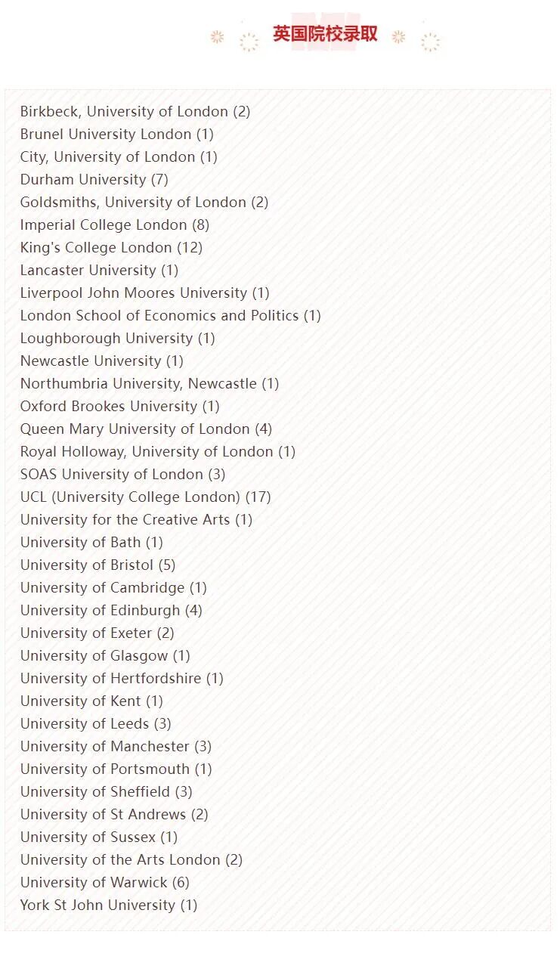Select University of Edinburgh (4) line
Viewport: 560px width, 975px height.
[x=111, y=611]
